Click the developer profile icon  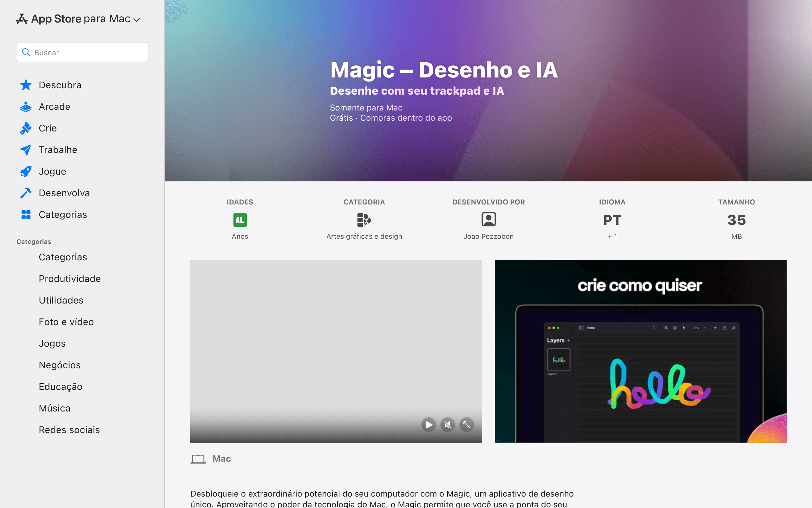click(x=488, y=219)
